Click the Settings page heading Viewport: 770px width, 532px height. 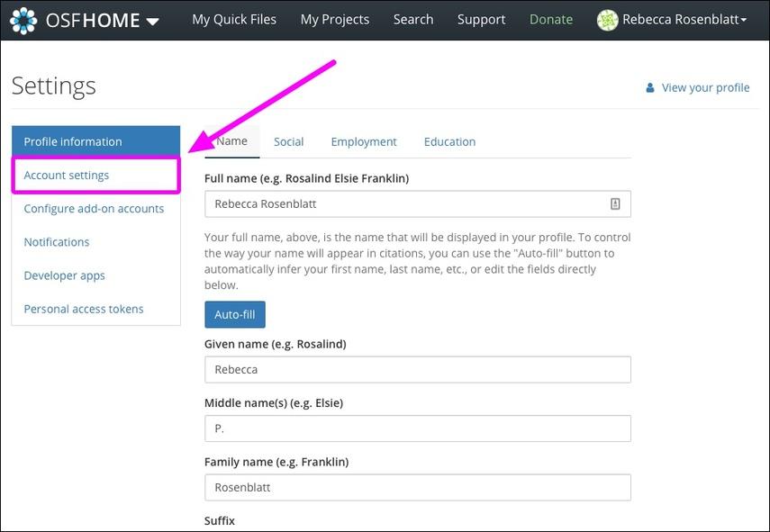click(x=53, y=86)
